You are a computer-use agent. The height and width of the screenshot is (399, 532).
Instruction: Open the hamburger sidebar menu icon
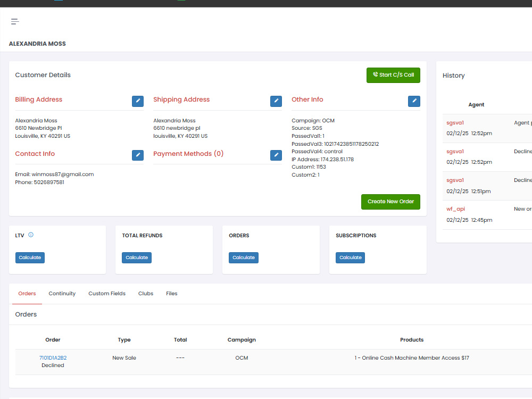(x=15, y=22)
